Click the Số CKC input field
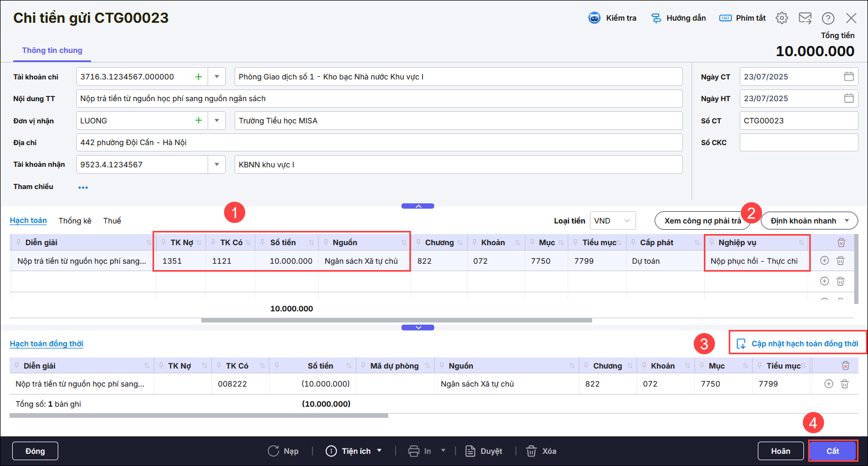868x466 pixels. click(798, 142)
